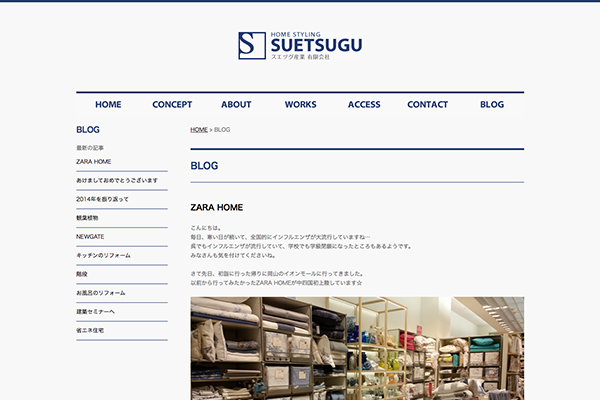Open the お風呂のリフォーム sidebar post

tap(101, 293)
